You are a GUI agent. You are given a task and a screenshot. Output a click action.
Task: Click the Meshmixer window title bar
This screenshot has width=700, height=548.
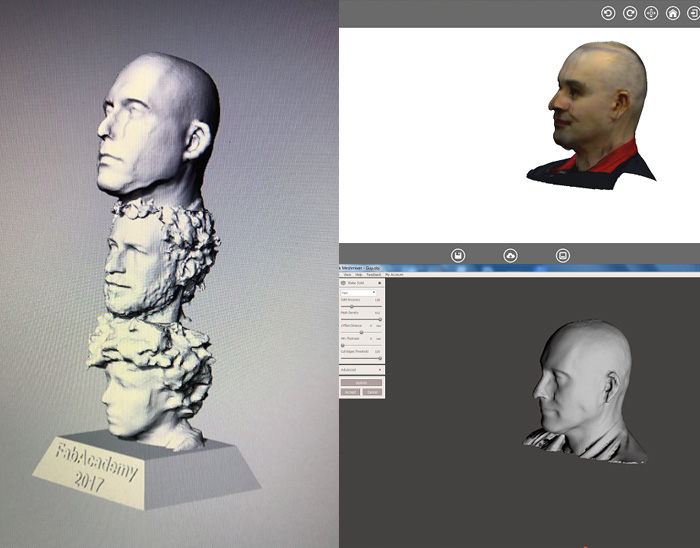pyautogui.click(x=519, y=268)
